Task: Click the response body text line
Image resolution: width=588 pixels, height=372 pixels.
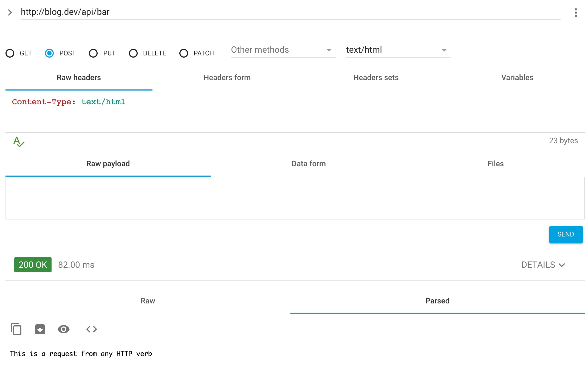Action: [81, 354]
